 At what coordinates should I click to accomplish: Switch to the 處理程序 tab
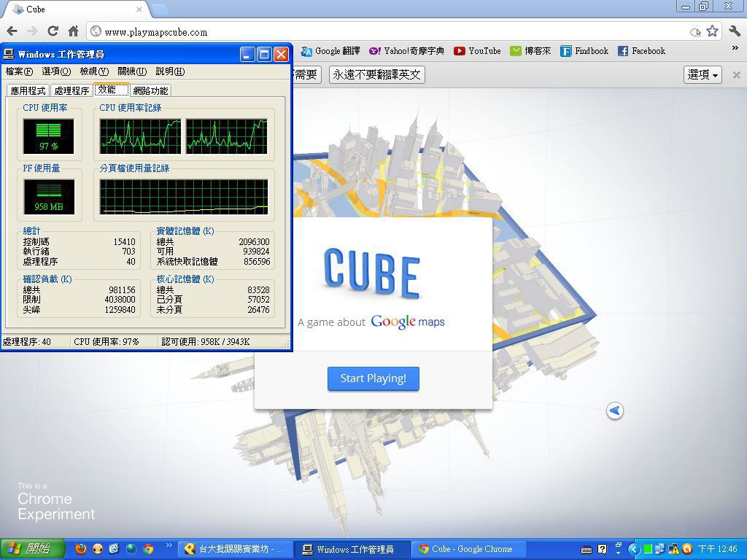tap(71, 90)
